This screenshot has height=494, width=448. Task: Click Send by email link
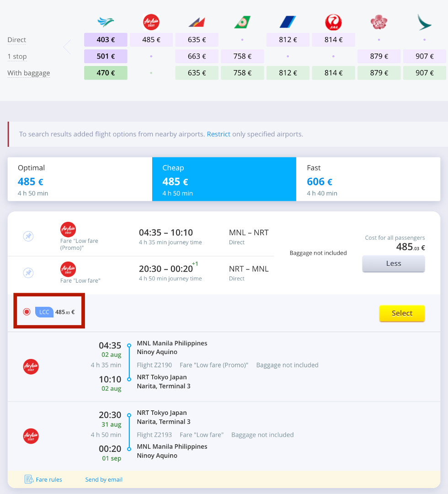pyautogui.click(x=104, y=479)
